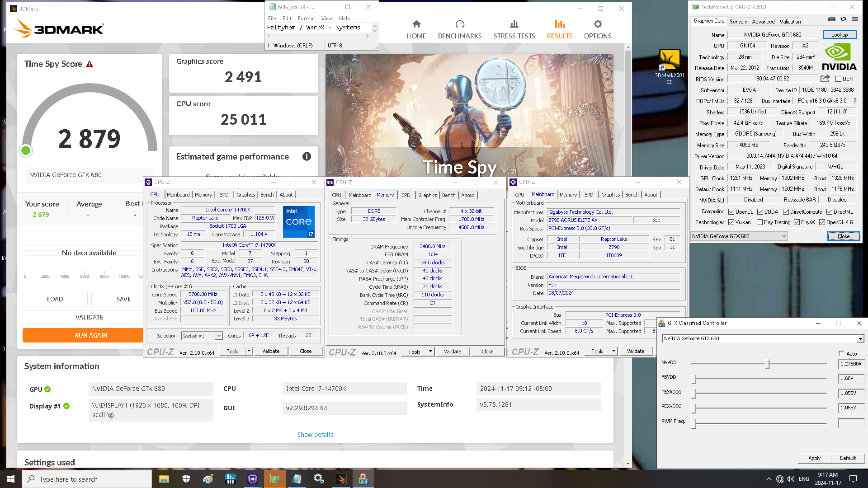Expand the Tools arrow in the CPU tab CPU-Z window

coord(249,351)
